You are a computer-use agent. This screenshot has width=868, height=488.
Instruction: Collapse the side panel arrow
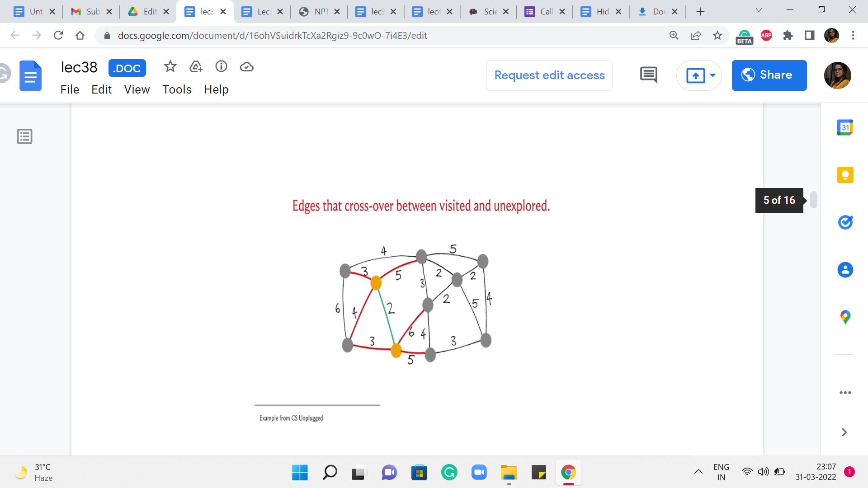[x=844, y=432]
